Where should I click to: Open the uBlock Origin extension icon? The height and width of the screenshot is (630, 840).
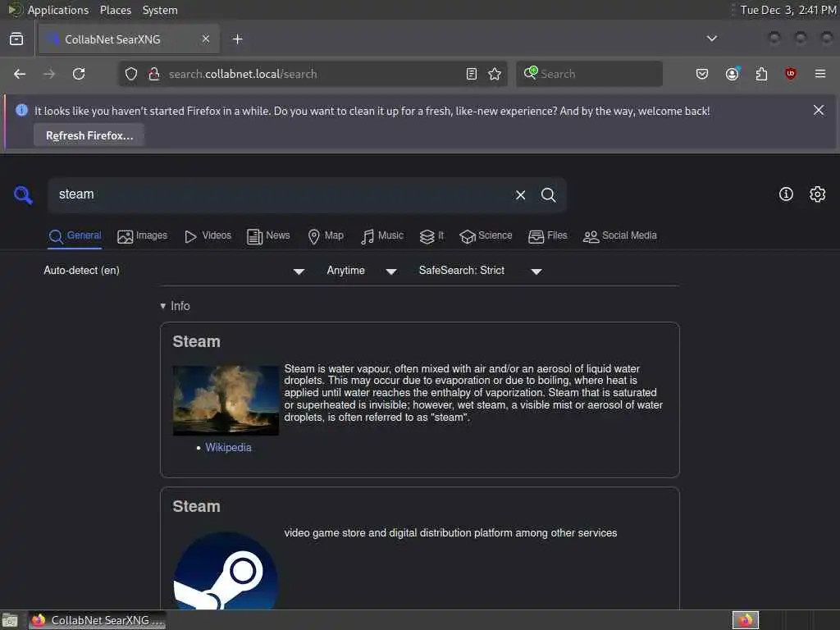(x=790, y=74)
